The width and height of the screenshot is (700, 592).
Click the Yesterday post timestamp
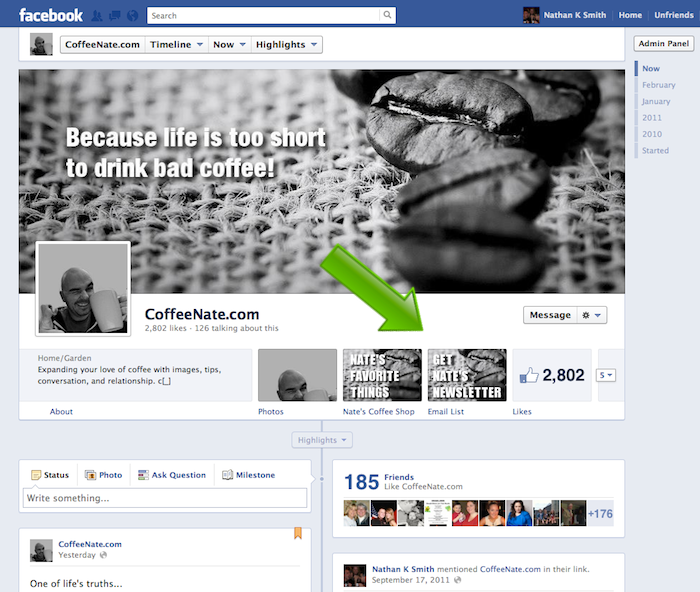pos(77,555)
